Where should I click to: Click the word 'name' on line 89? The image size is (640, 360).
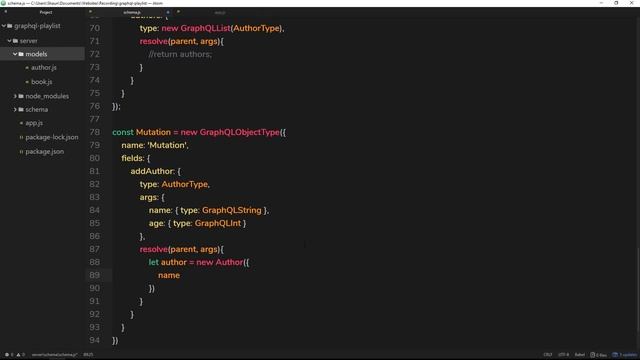[169, 276]
